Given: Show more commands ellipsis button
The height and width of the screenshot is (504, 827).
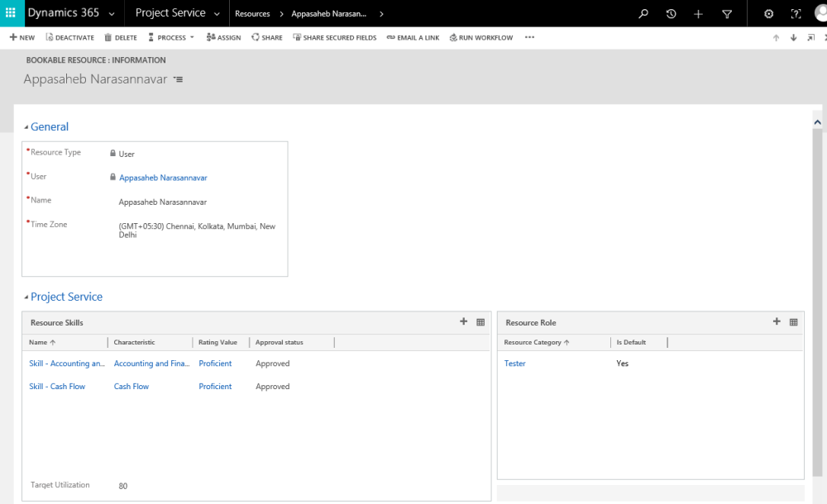Looking at the screenshot, I should (x=529, y=37).
